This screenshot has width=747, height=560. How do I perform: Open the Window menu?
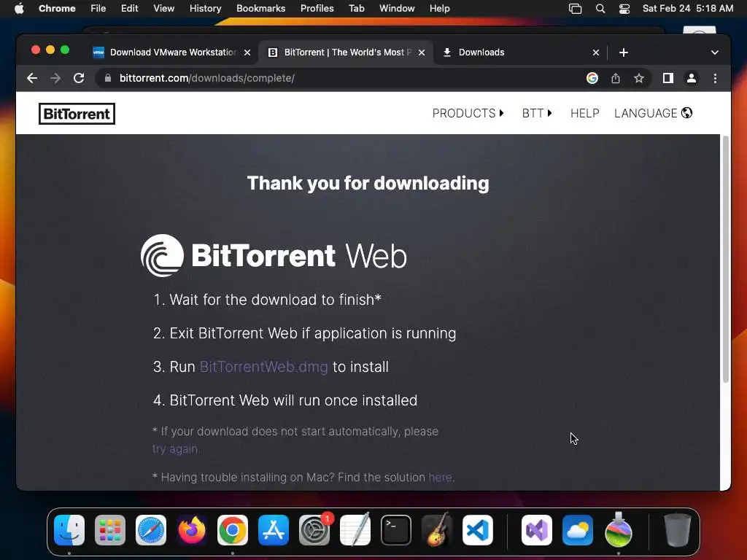tap(397, 9)
